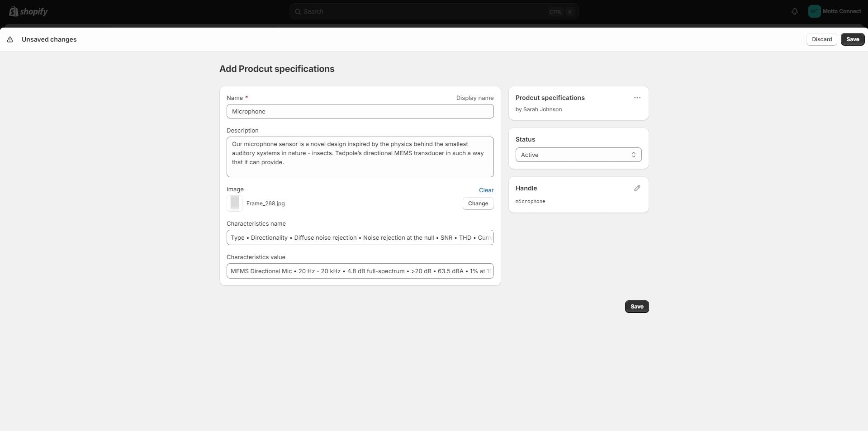Click Change to replace the image

pos(478,204)
